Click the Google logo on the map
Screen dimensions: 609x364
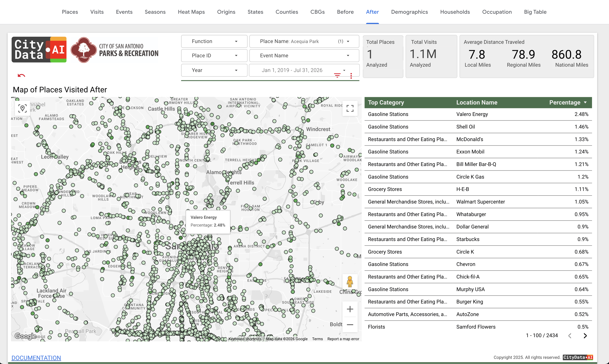(x=25, y=336)
